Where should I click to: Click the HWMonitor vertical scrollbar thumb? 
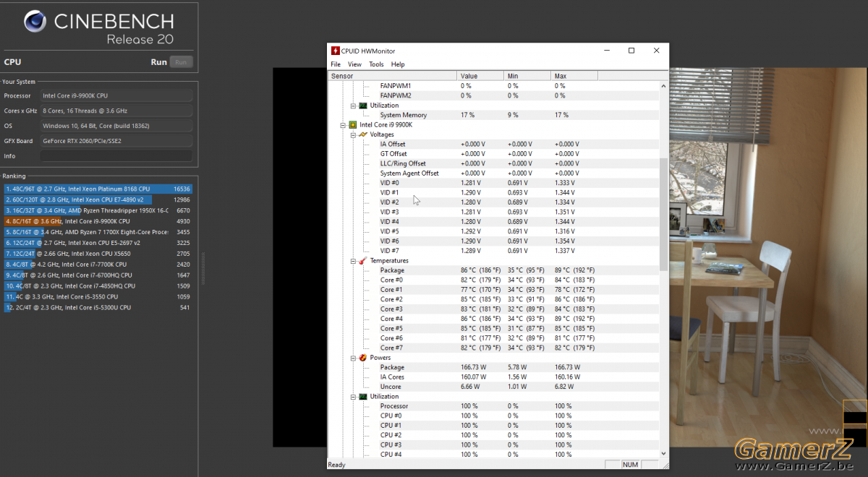(664, 215)
